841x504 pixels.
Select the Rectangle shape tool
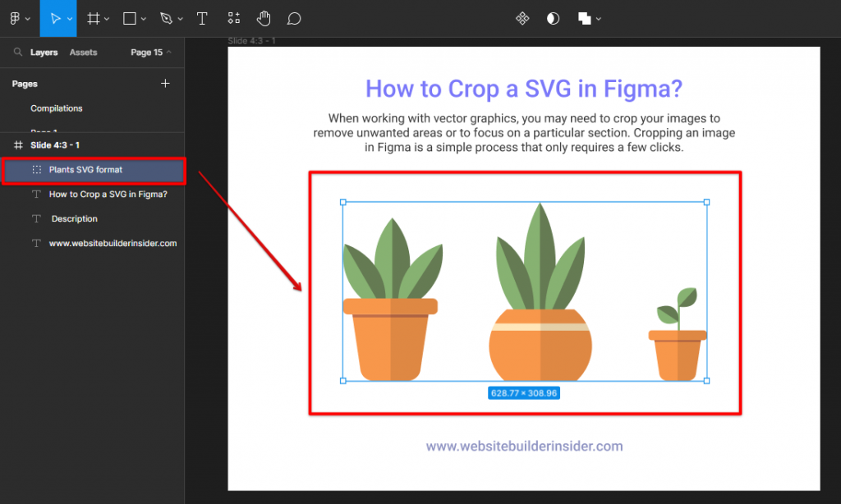pos(130,18)
